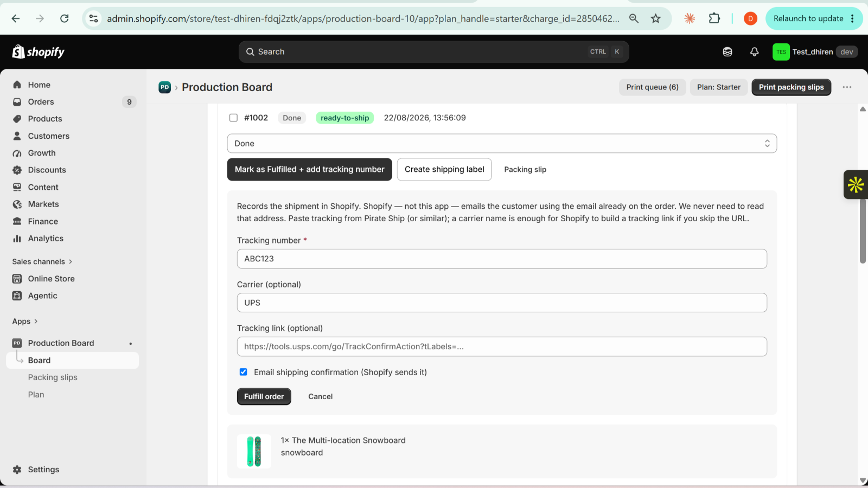This screenshot has height=488, width=868.
Task: Open the Online Store channel
Action: coord(51,279)
